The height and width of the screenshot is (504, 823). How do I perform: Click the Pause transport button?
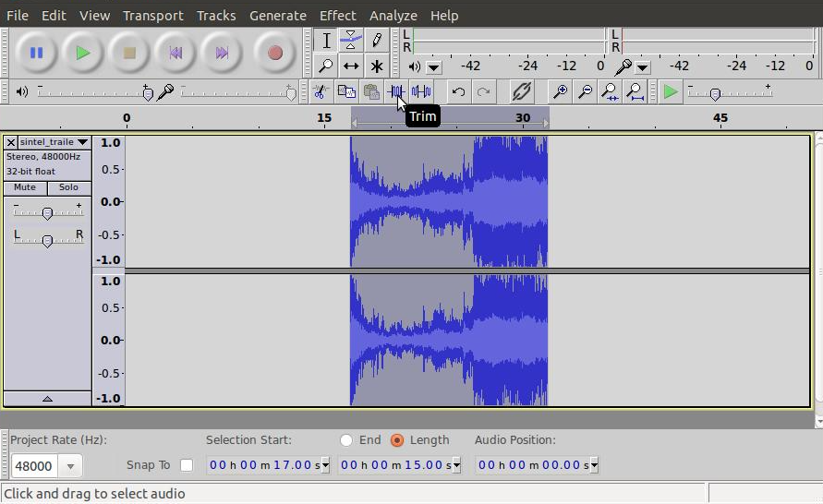click(36, 53)
